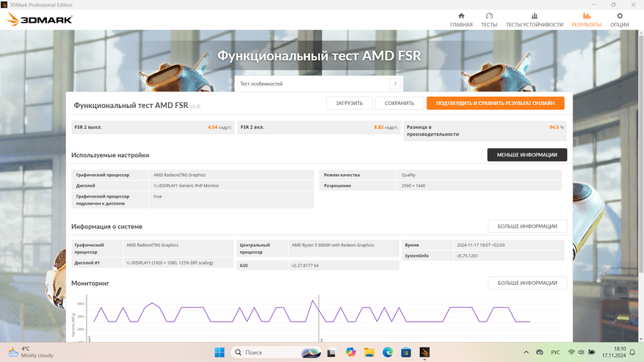Open ТЕСТЫ УСТОЙЧИВОСТИ stress tests
The height and width of the screenshot is (362, 644).
535,20
